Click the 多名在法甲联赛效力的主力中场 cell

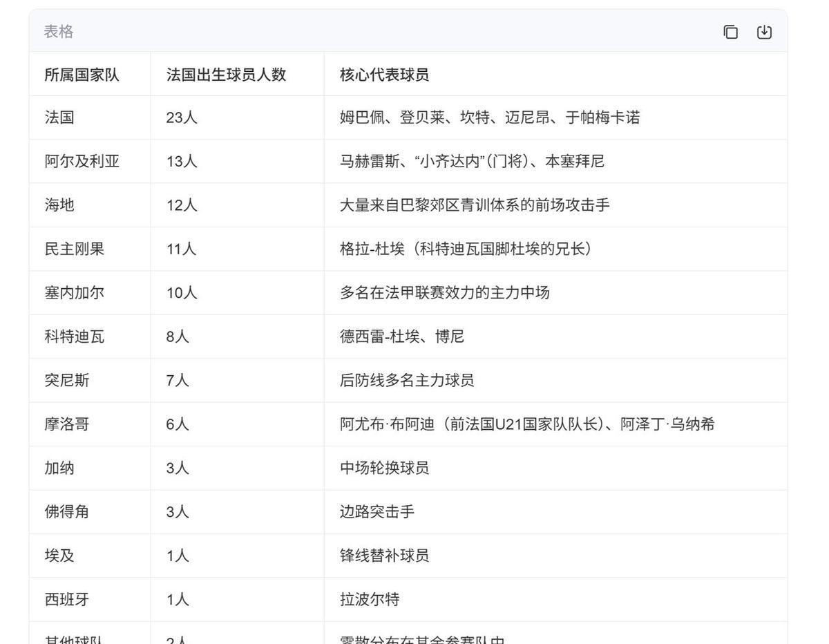point(555,293)
